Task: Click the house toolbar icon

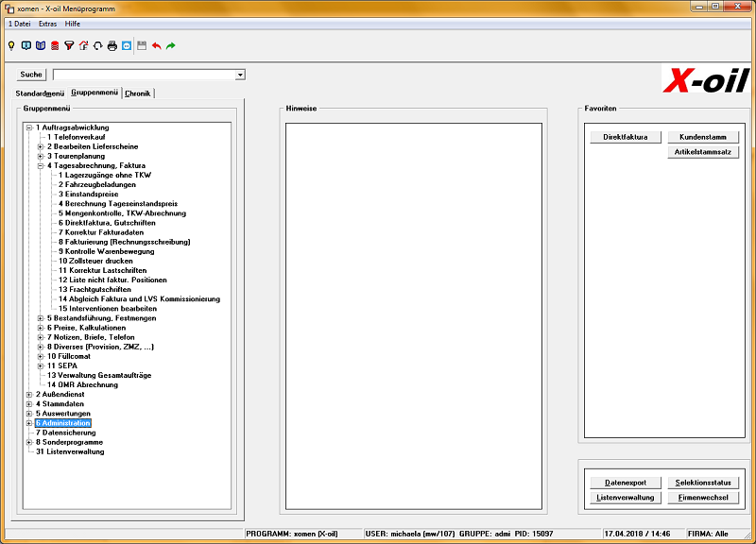Action: [x=83, y=45]
